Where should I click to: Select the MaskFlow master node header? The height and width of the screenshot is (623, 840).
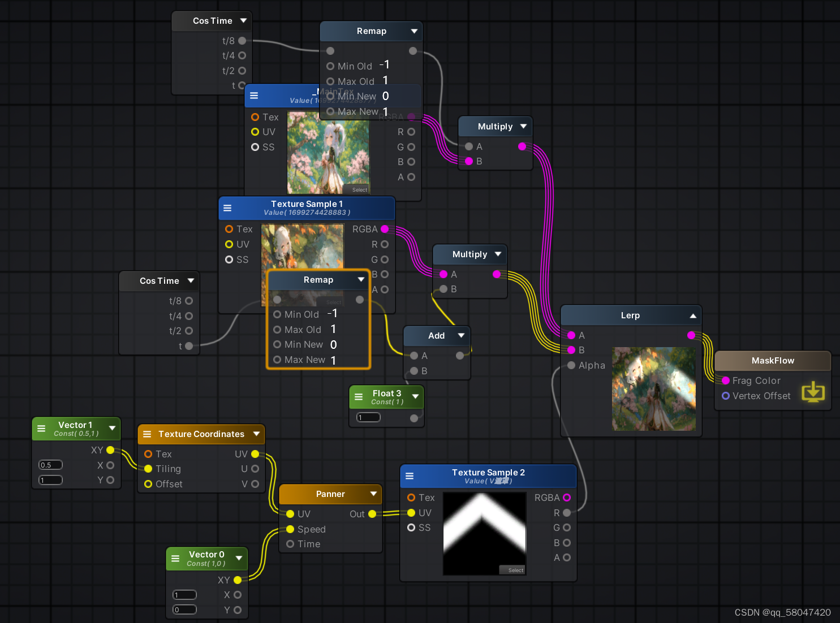pyautogui.click(x=773, y=361)
